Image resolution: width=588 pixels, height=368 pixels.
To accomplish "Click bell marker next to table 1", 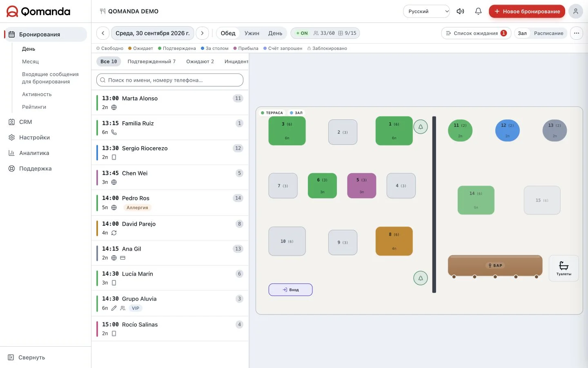I will click(x=421, y=127).
